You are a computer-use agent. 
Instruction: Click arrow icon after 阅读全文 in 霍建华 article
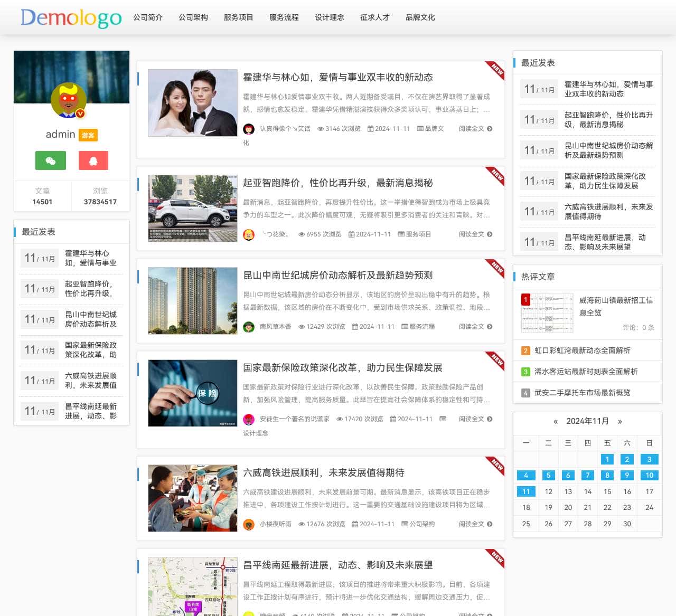(x=490, y=129)
